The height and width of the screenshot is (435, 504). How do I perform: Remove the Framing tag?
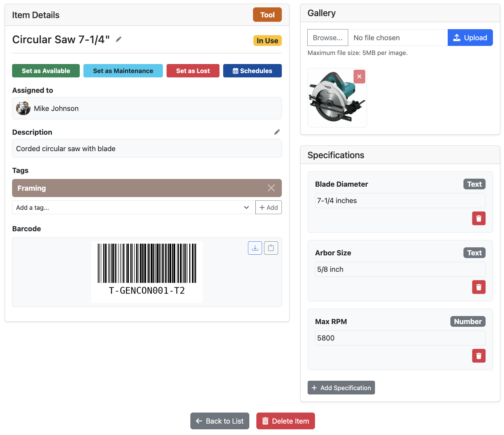271,188
